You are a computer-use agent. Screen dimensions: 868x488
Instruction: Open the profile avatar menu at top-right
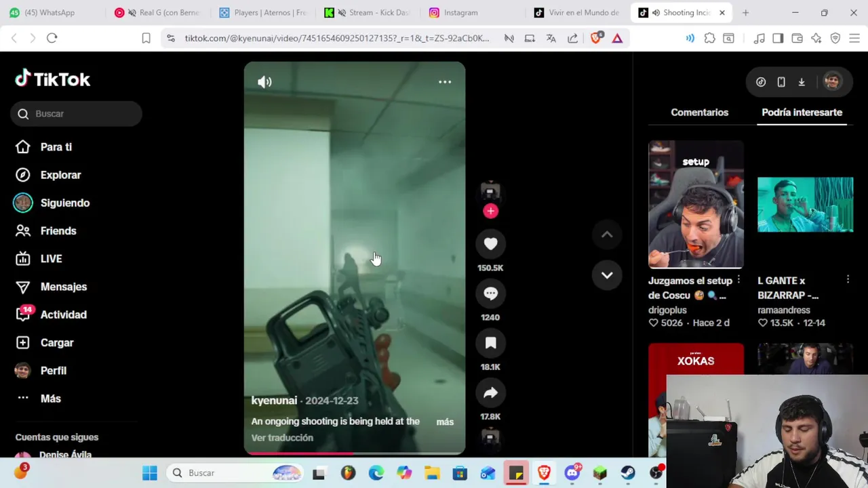click(x=832, y=82)
